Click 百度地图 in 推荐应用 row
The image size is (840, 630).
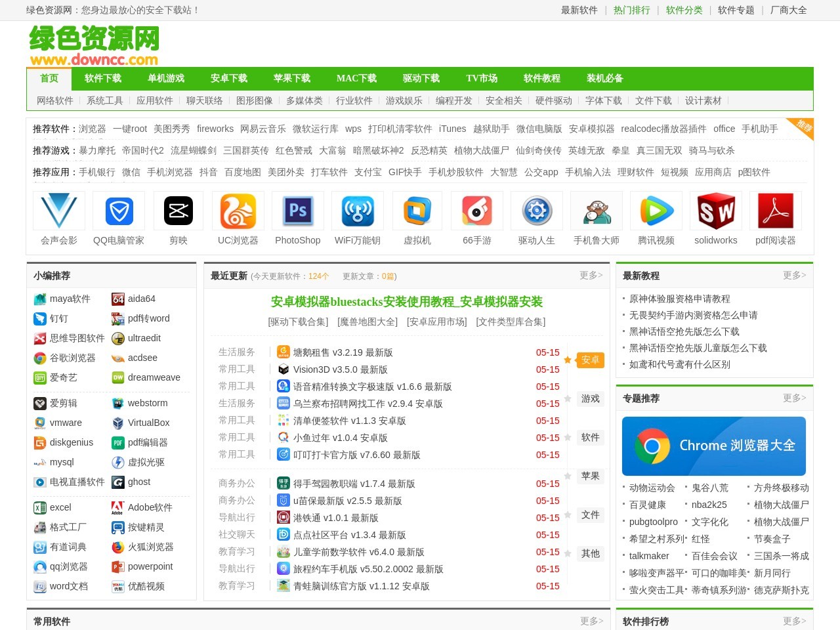point(243,172)
